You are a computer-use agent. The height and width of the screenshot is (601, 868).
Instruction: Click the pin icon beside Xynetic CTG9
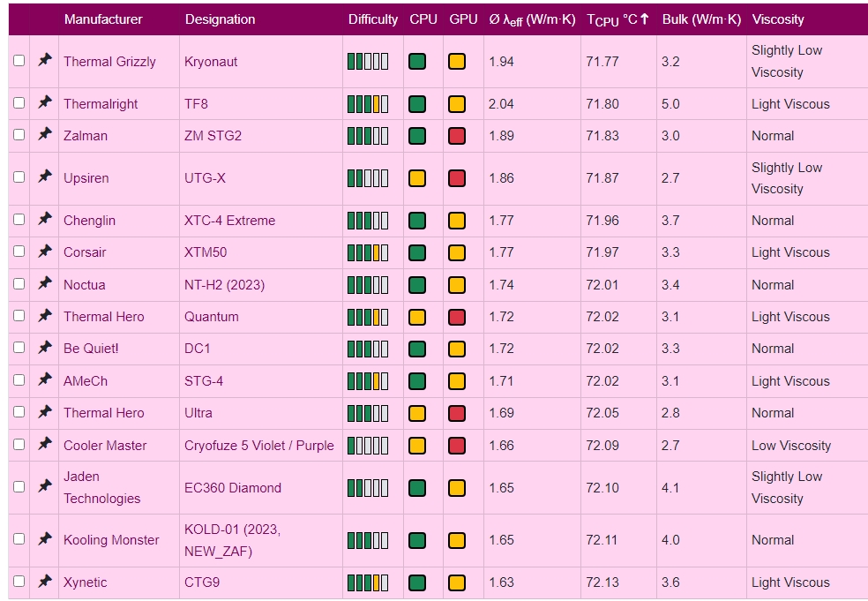(45, 582)
